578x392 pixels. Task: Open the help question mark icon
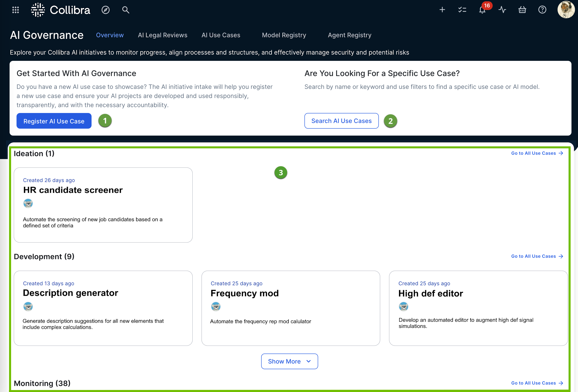click(542, 10)
